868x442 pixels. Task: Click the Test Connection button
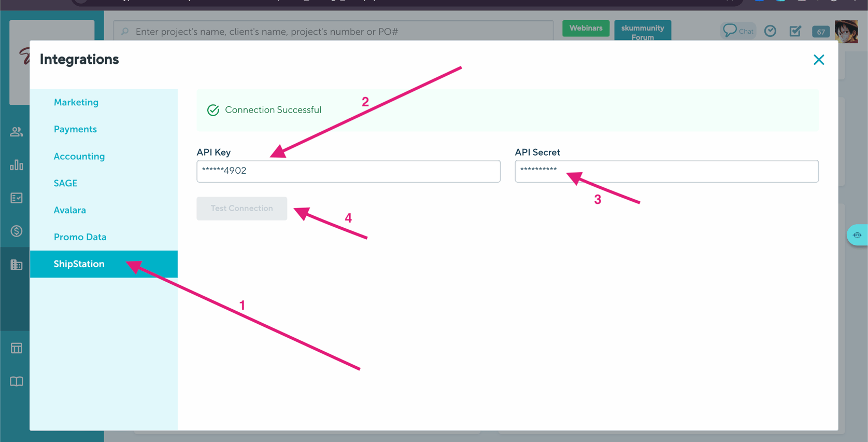[x=241, y=209]
